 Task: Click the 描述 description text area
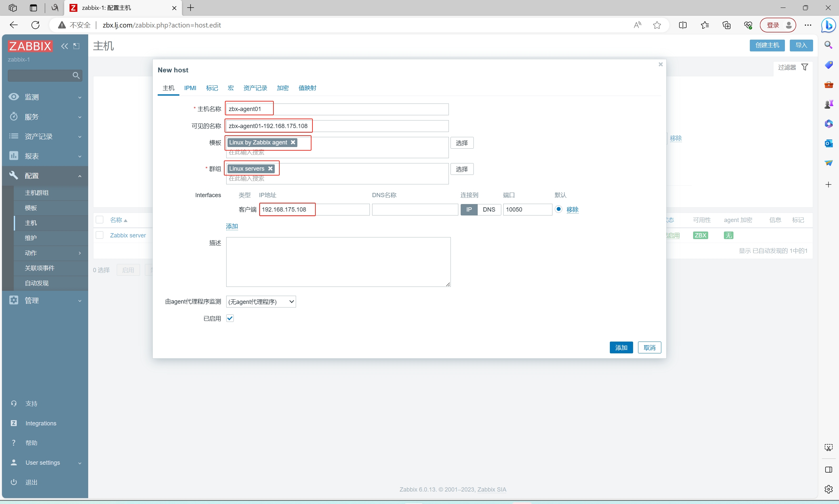(338, 262)
